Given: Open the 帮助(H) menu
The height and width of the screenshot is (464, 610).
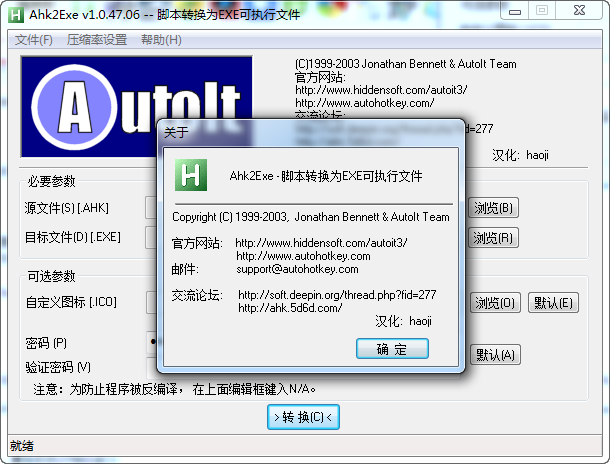Looking at the screenshot, I should pos(161,40).
